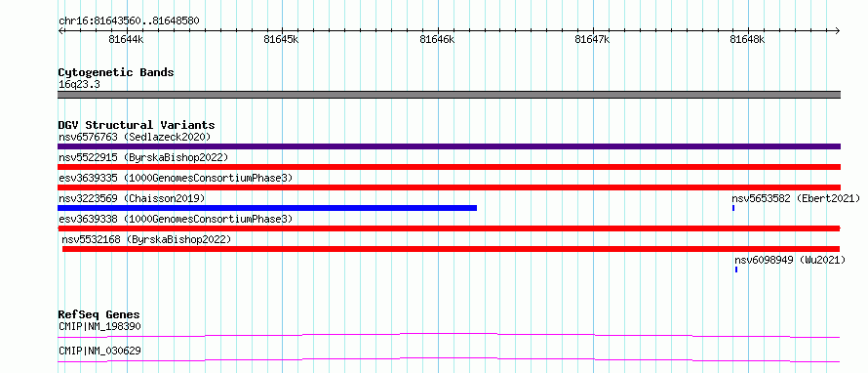Click the 81648k ruler tick label
Image resolution: width=868 pixels, height=373 pixels.
click(x=747, y=39)
